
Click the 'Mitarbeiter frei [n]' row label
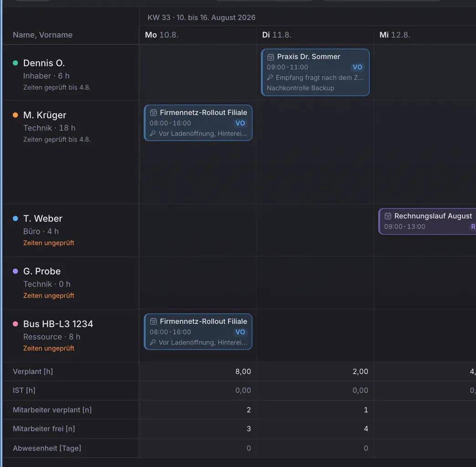pos(44,428)
